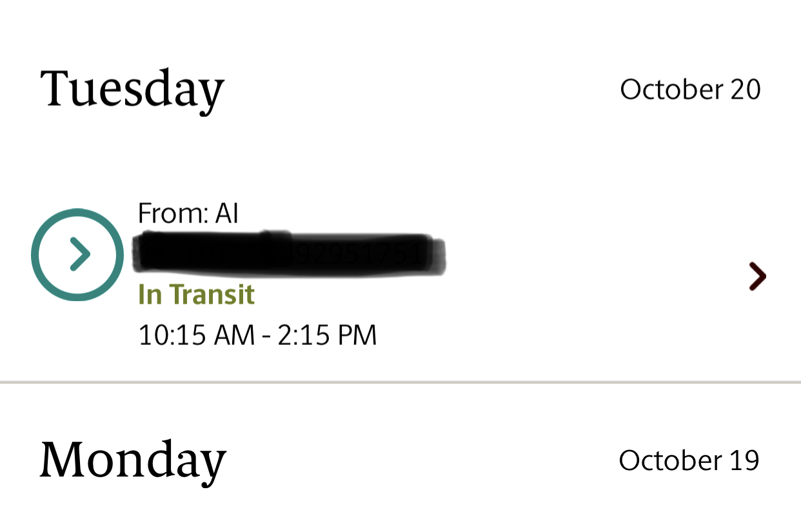Click the day number 20
This screenshot has height=532, width=801.
(x=746, y=89)
